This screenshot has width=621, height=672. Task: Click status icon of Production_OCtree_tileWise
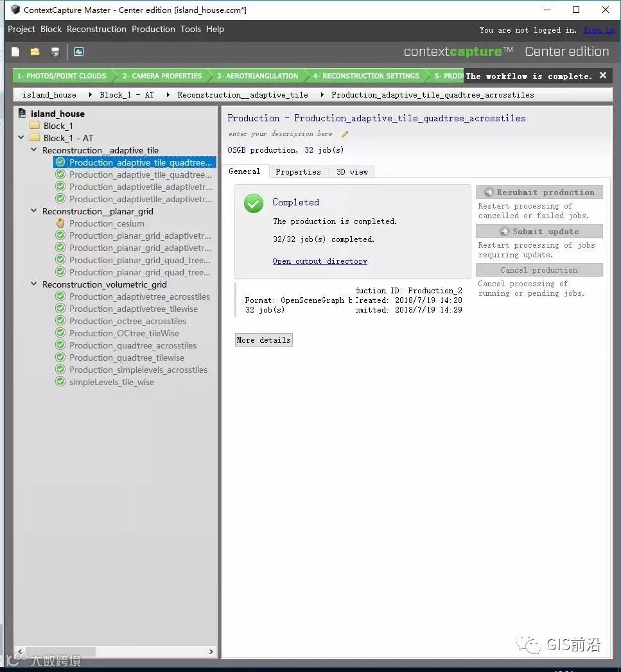[x=60, y=332]
